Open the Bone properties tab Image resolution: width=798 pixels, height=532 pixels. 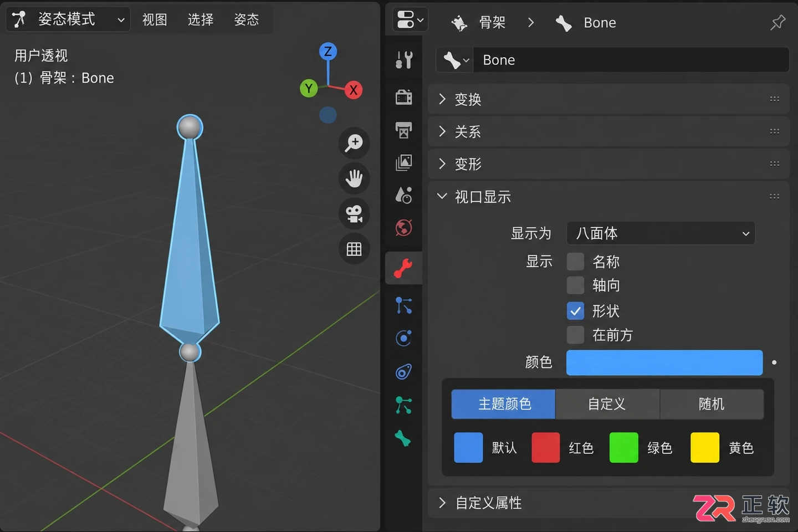click(x=404, y=438)
